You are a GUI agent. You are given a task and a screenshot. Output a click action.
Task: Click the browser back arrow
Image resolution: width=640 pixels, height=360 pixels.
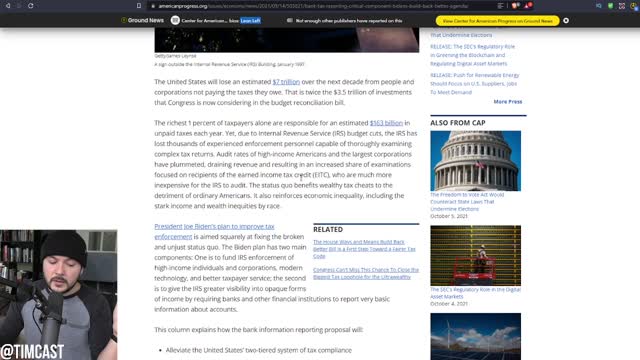pyautogui.click(x=8, y=6)
